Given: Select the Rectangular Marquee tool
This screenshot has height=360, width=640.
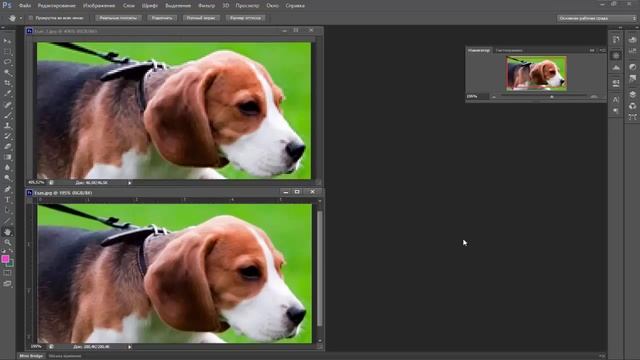Looking at the screenshot, I should pos(7,51).
